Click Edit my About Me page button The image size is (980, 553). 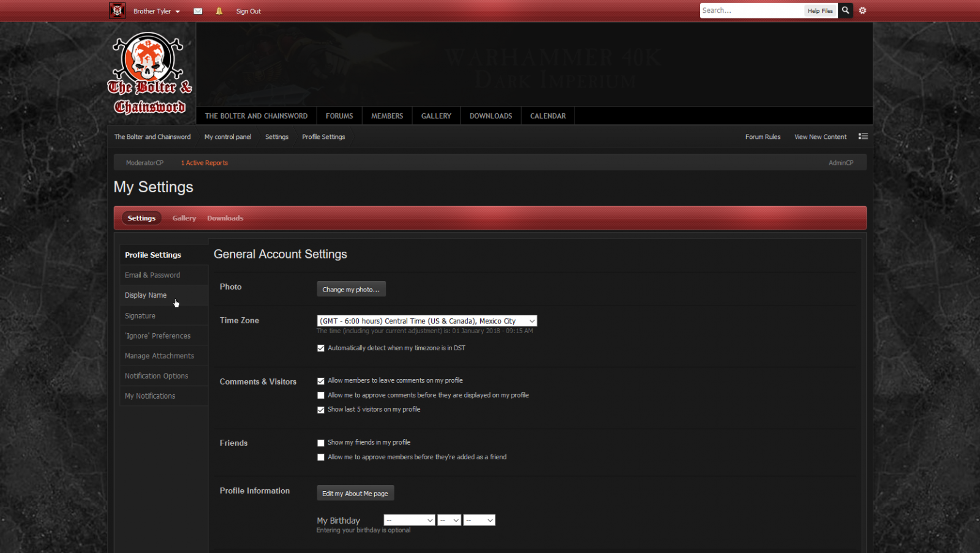click(355, 494)
